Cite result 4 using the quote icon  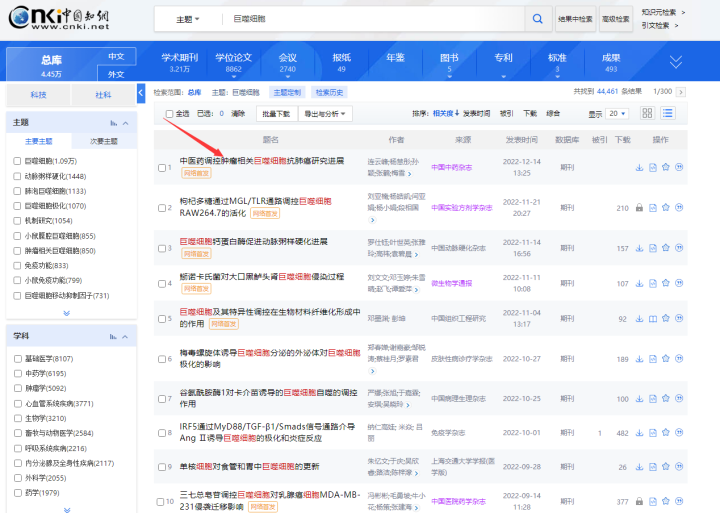point(679,283)
